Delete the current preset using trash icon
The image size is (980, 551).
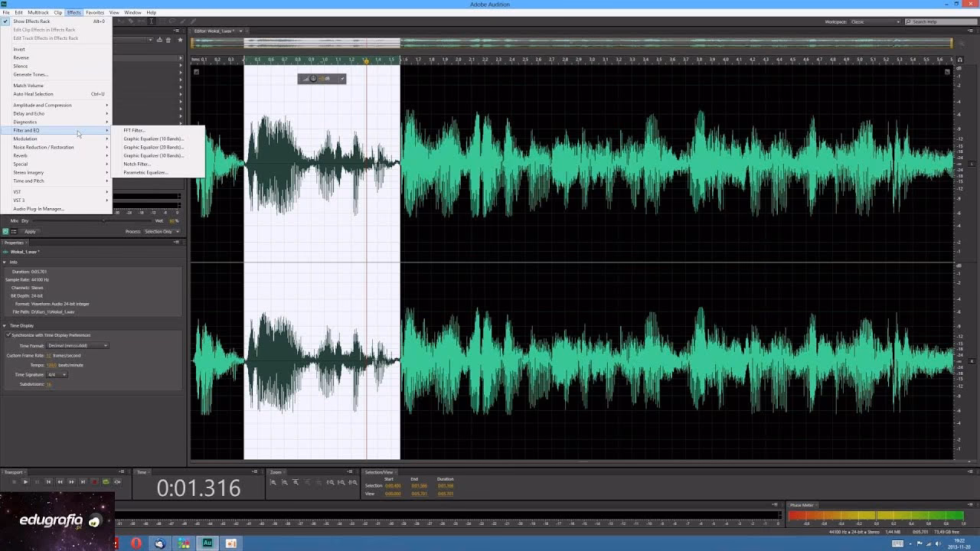(x=168, y=40)
